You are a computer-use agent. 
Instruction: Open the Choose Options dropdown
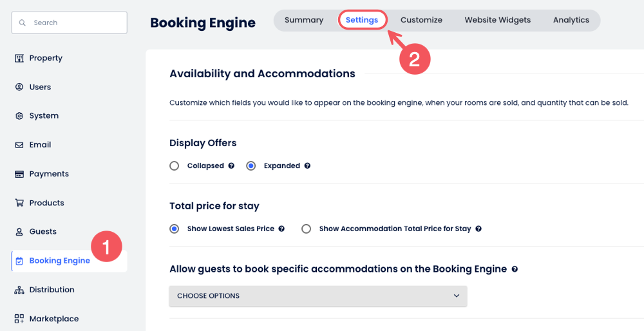pyautogui.click(x=318, y=296)
